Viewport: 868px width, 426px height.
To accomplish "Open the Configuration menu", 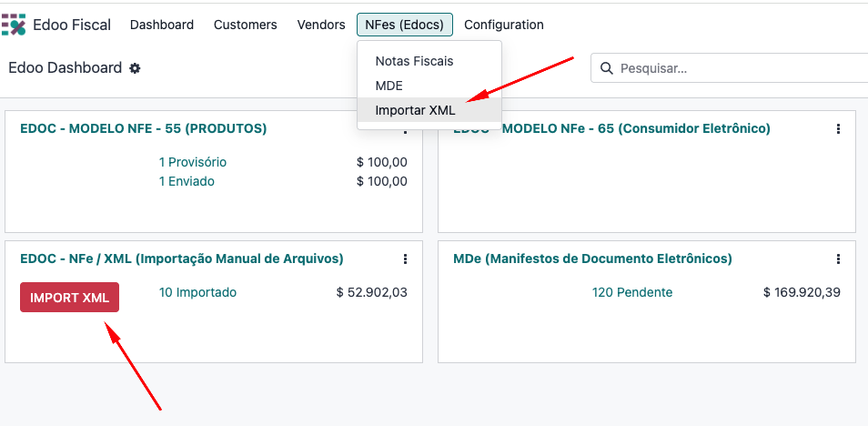I will (504, 25).
